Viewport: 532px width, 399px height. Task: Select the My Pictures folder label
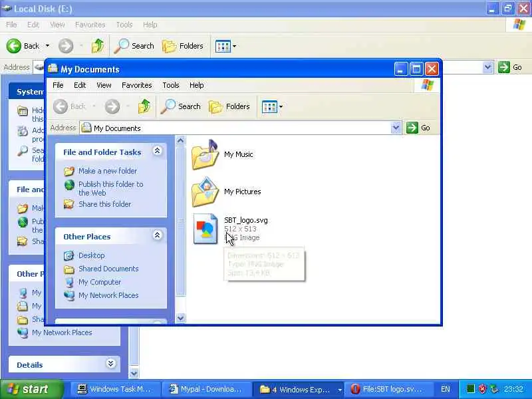[242, 192]
